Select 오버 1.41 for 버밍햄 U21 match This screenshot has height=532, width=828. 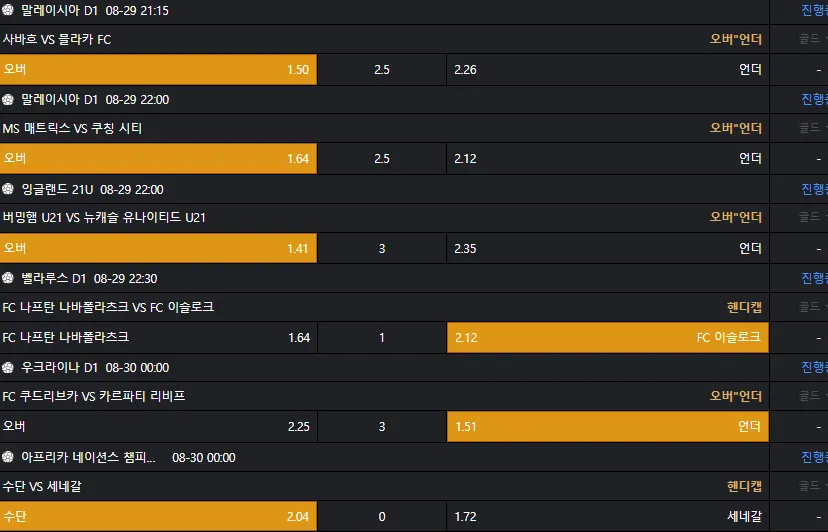[158, 248]
